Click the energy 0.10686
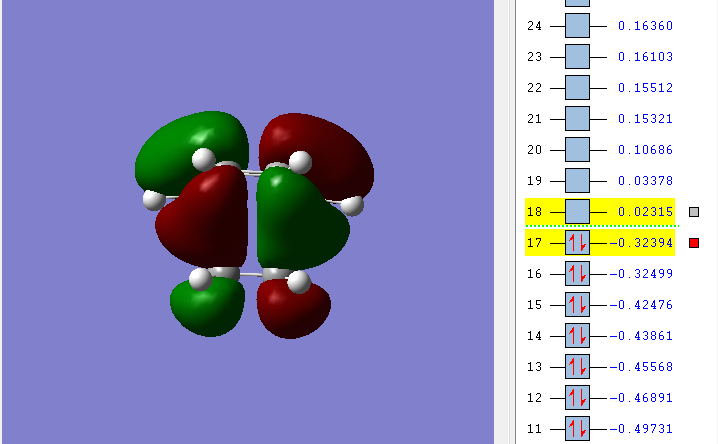 [x=645, y=150]
